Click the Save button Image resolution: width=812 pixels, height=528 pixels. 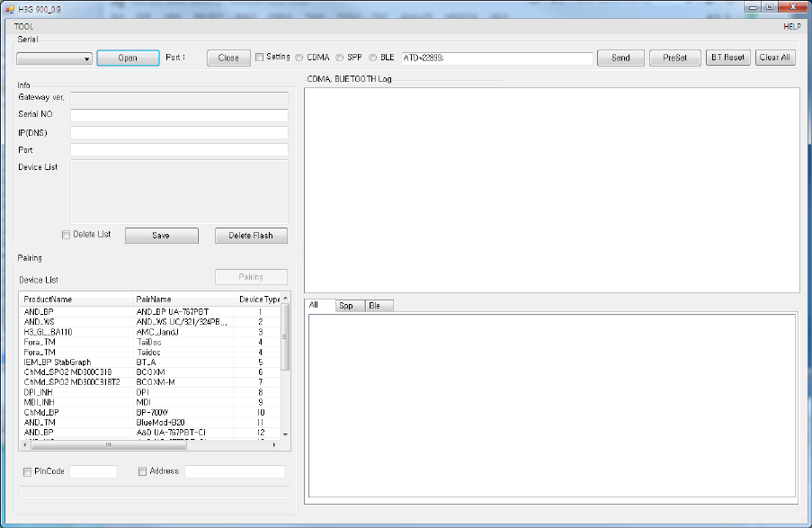point(162,236)
